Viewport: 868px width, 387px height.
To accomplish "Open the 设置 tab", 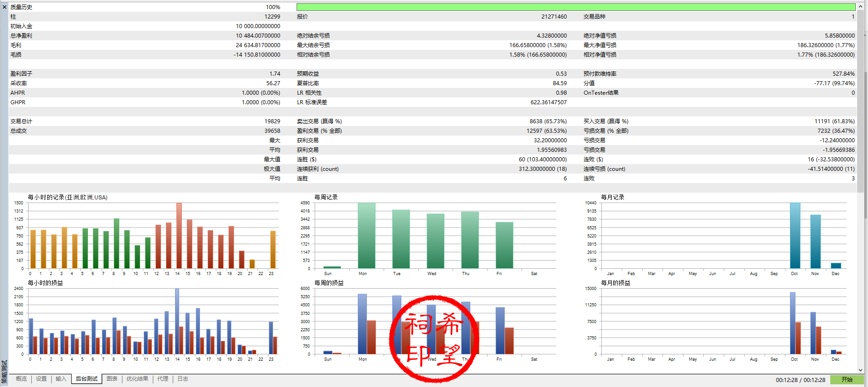I will [41, 379].
